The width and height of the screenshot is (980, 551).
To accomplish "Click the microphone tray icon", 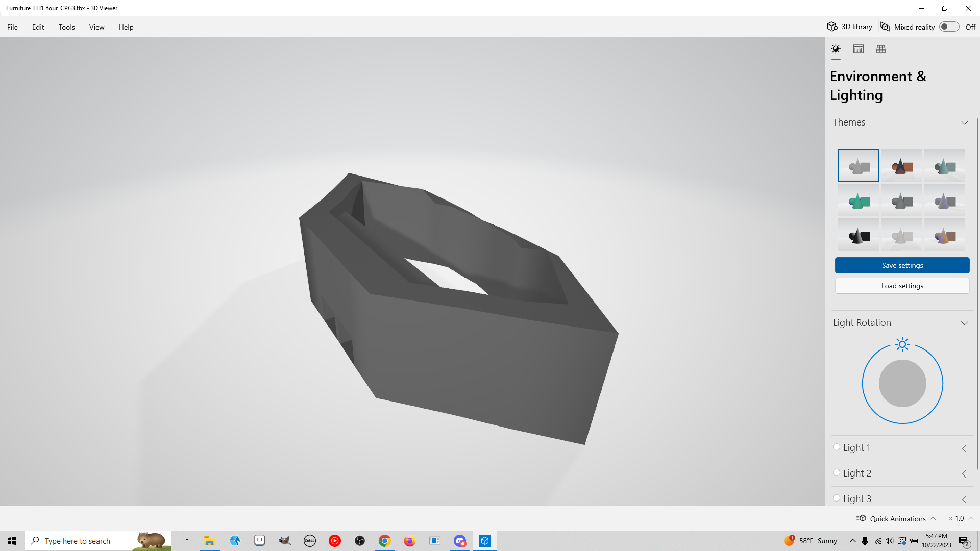I will pos(865,541).
